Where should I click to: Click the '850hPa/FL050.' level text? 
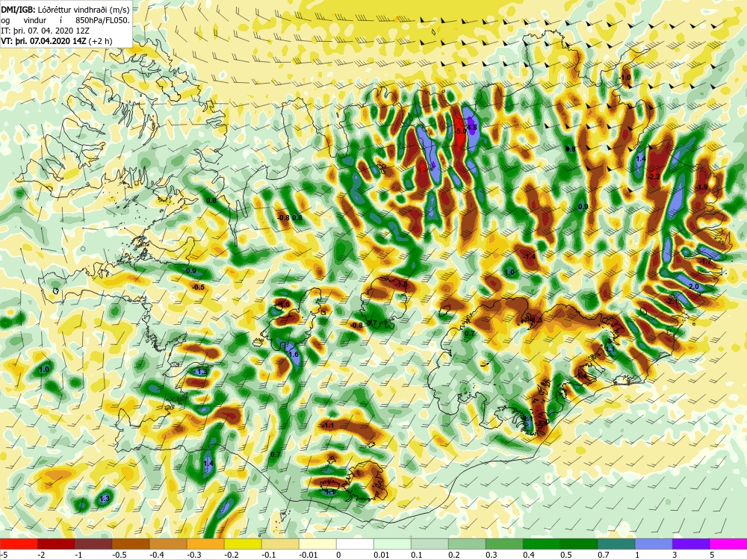[102, 20]
